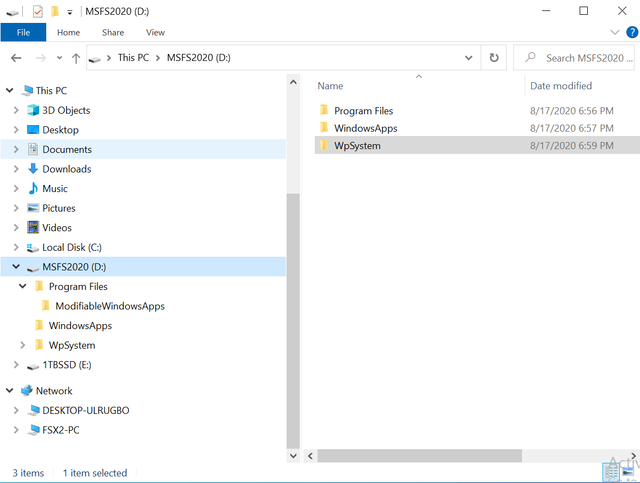Screen dimensions: 640x483
Task: Switch to the Home ribbon tab
Action: coord(68,32)
